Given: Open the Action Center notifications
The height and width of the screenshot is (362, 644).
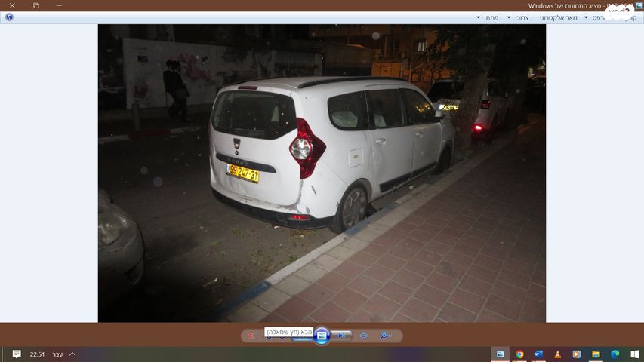Looking at the screenshot, I should point(17,354).
